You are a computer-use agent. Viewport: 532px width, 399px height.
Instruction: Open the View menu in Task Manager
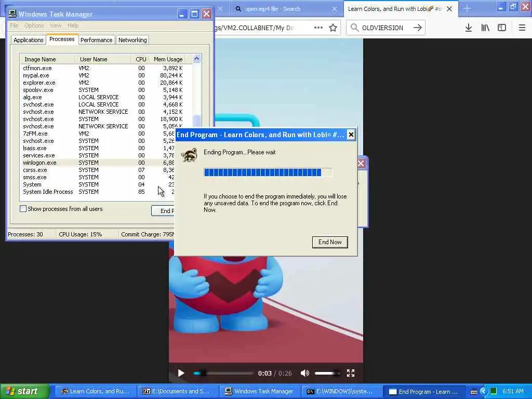point(56,25)
